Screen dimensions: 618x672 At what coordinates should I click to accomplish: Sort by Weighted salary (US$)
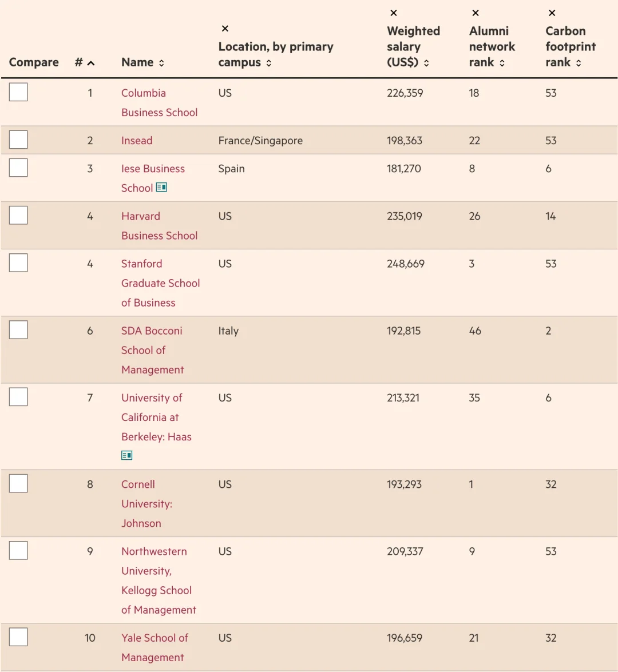click(427, 63)
